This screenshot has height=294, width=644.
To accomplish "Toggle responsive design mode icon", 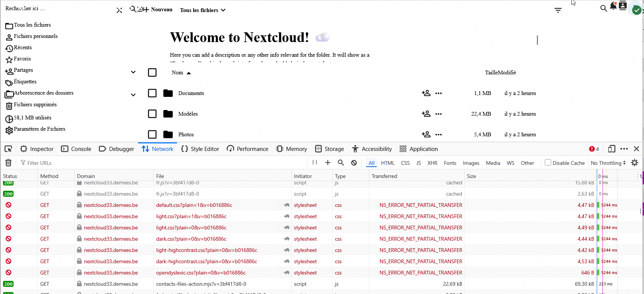I will pos(612,149).
